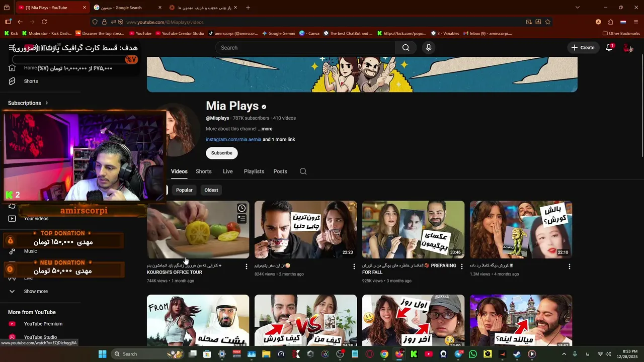Open the 22:23 tea video thumbnail
Viewport: 644px width, 362px height.
pyautogui.click(x=305, y=230)
